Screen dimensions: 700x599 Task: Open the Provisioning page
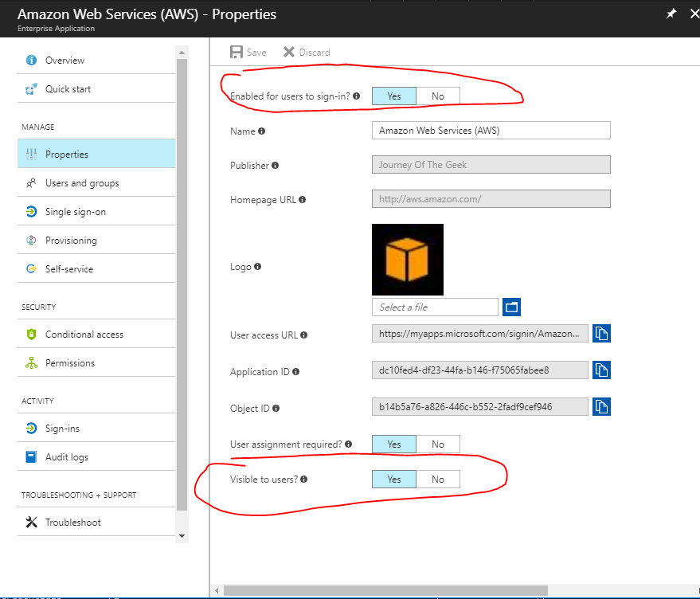[96, 241]
